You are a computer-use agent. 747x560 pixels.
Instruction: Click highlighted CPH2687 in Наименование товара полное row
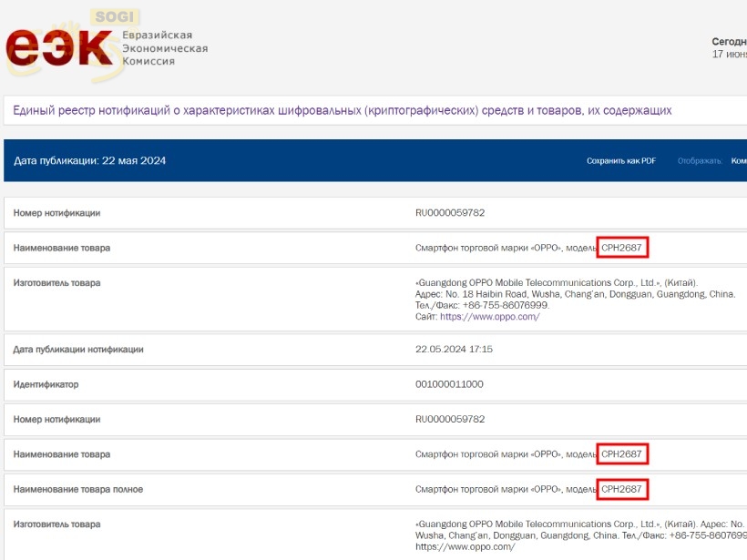pyautogui.click(x=622, y=490)
